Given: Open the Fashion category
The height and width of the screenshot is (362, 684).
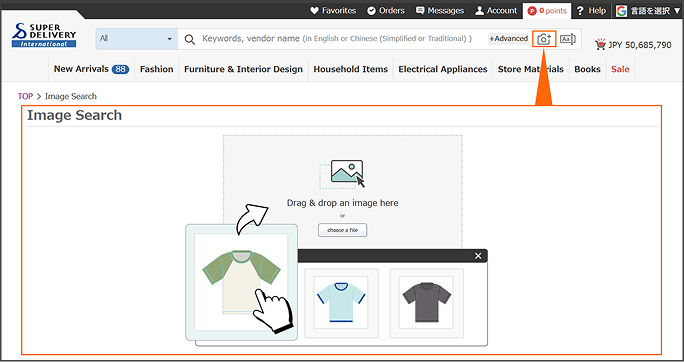Looking at the screenshot, I should [157, 69].
